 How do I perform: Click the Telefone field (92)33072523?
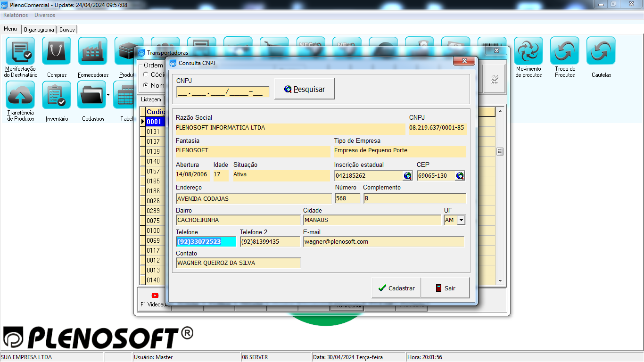(206, 242)
